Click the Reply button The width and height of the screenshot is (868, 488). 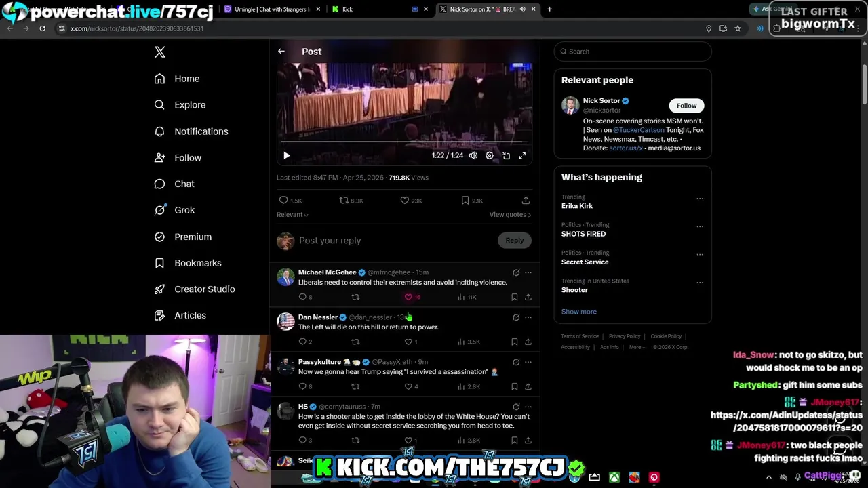click(x=515, y=241)
